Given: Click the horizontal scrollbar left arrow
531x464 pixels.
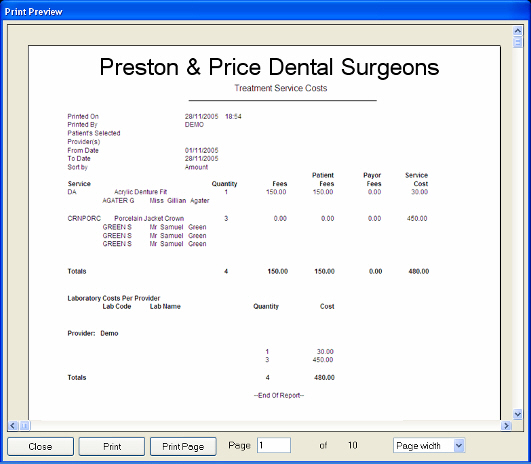Looking at the screenshot, I should coord(13,425).
